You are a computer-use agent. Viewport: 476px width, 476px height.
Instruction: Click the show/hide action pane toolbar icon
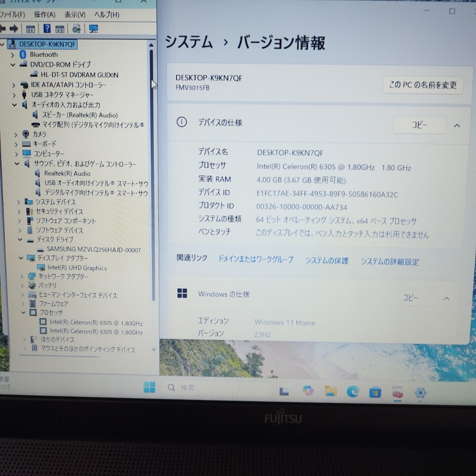coord(60,29)
